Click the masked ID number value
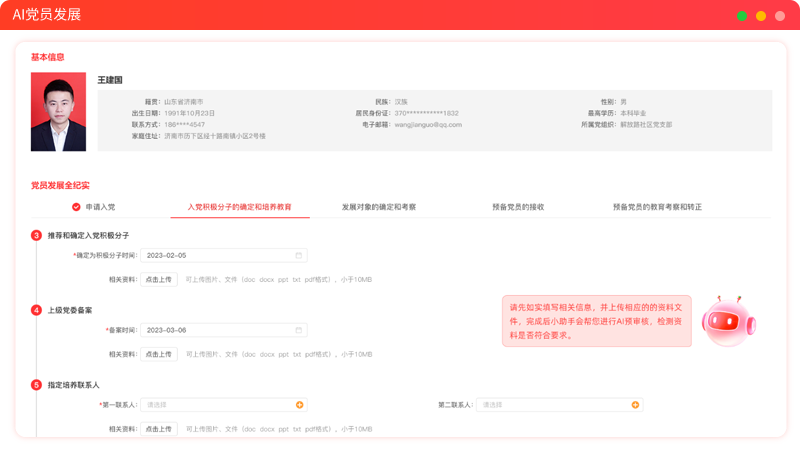The height and width of the screenshot is (453, 800). point(427,113)
